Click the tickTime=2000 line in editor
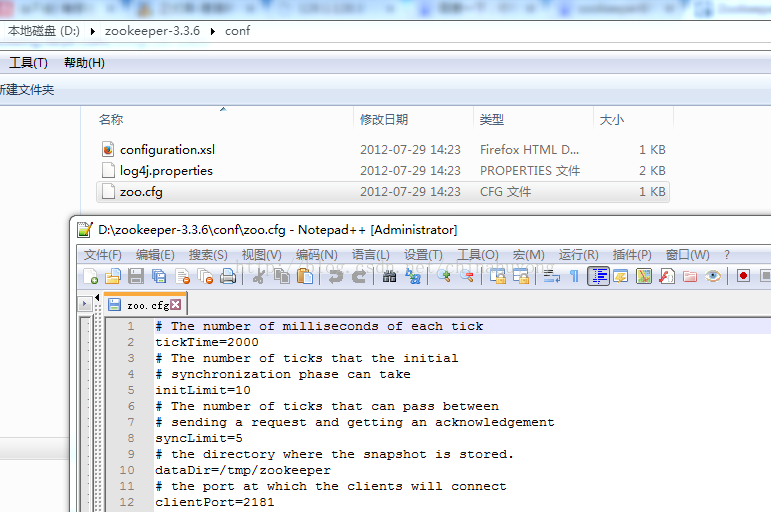 207,342
